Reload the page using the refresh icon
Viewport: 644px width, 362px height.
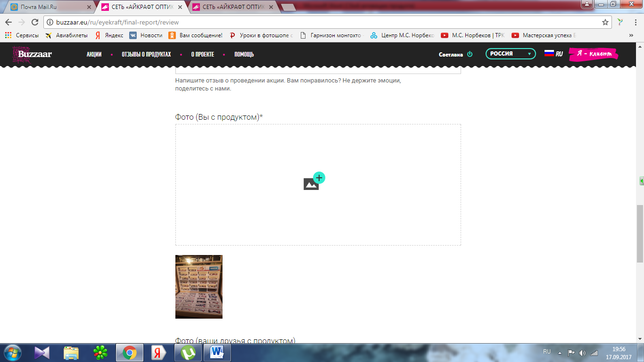[x=34, y=22]
